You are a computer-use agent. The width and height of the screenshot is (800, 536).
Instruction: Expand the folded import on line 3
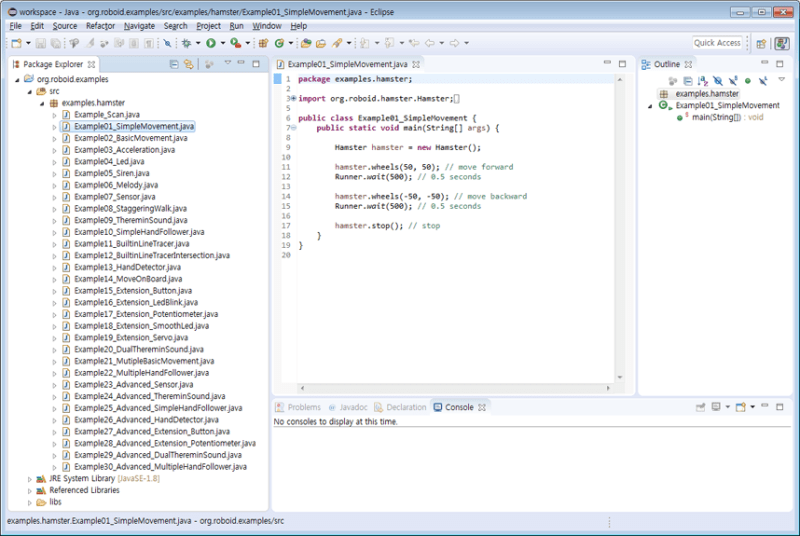pyautogui.click(x=293, y=98)
